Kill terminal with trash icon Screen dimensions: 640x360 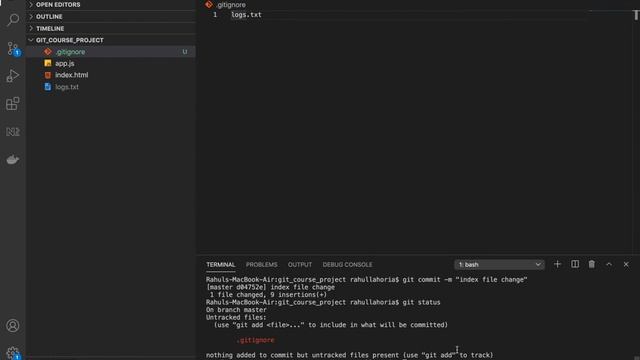[591, 264]
